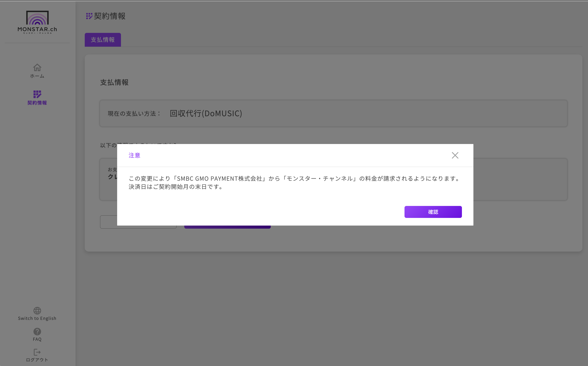This screenshot has height=366, width=588.
Task: Click the Switch to English label
Action: point(37,318)
